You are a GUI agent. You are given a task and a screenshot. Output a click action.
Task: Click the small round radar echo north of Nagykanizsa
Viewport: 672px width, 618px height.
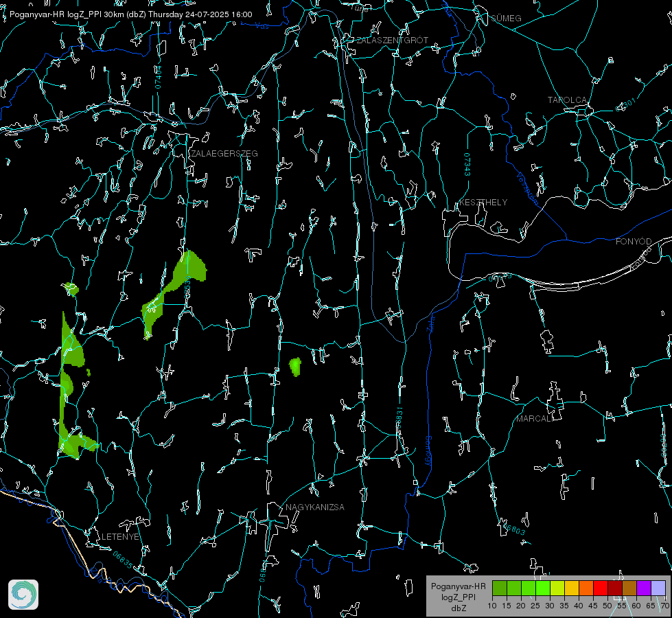coord(295,367)
